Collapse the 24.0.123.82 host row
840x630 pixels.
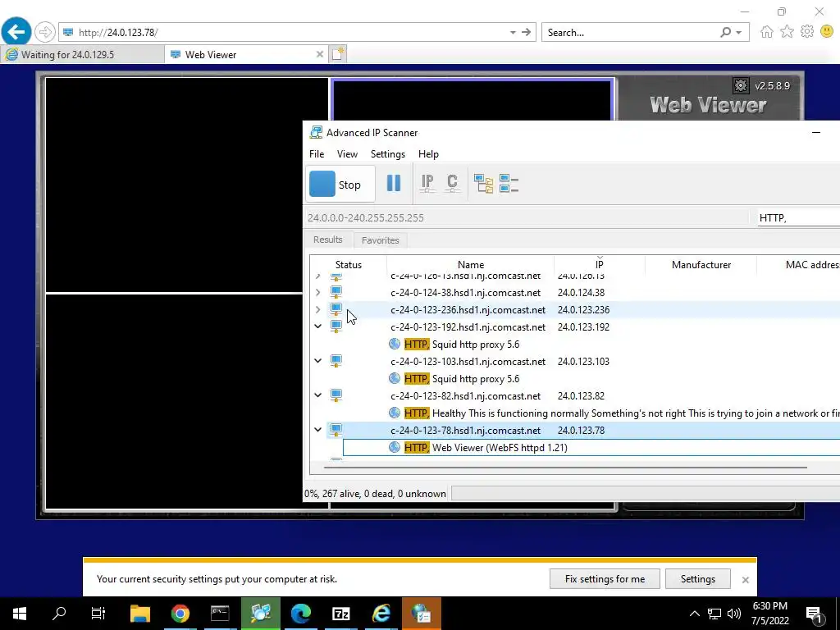coord(317,395)
